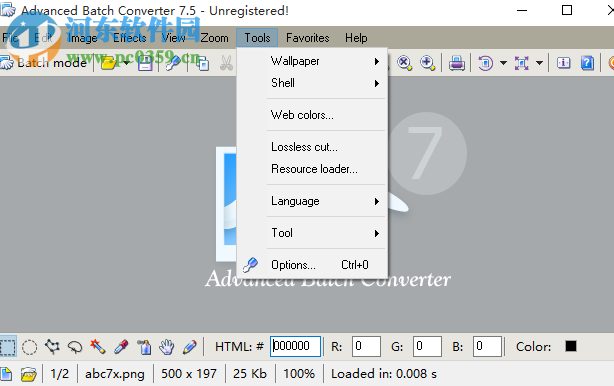Expand the Language submenu
This screenshot has height=386, width=614.
point(312,201)
